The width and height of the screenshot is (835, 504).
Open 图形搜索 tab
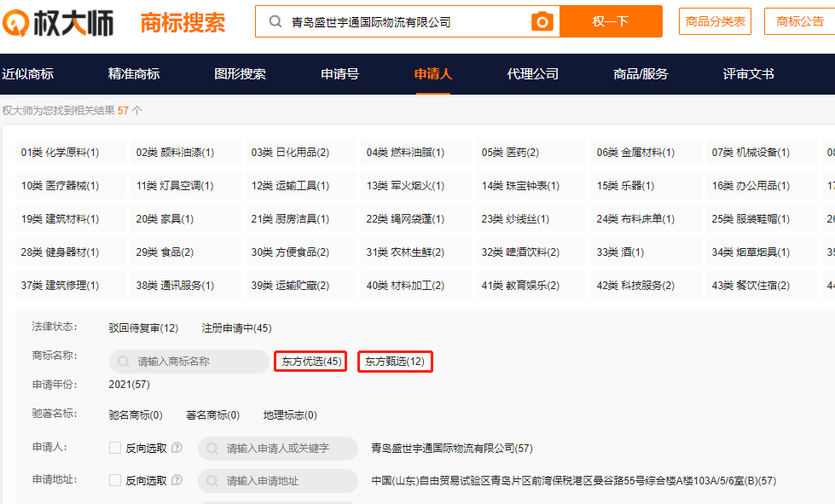tap(241, 74)
